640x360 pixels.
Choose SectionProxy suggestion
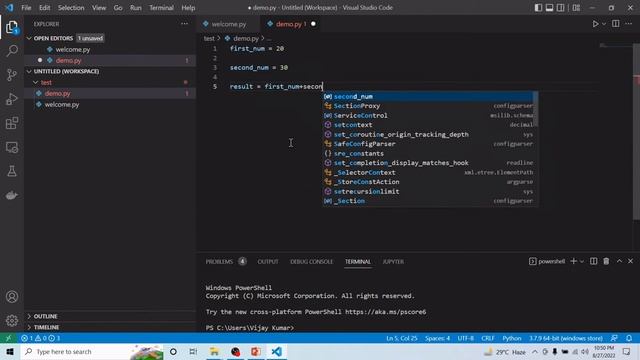click(428, 106)
